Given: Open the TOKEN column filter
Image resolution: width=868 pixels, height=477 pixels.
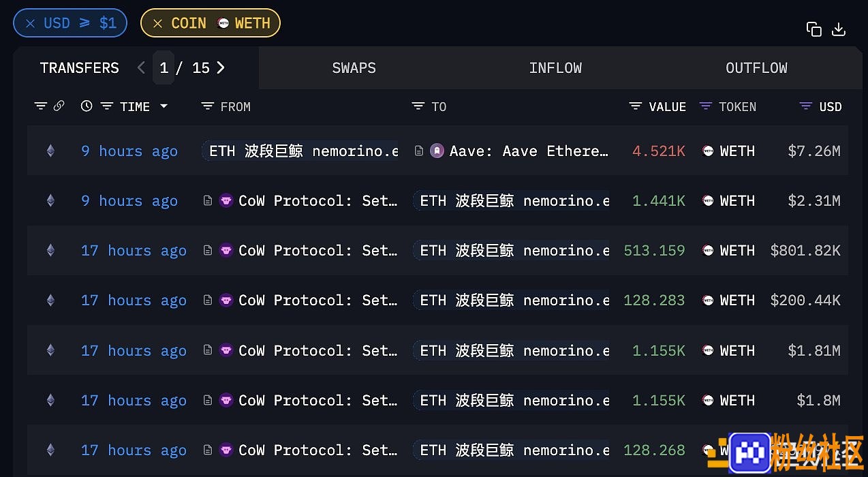Looking at the screenshot, I should pos(706,106).
